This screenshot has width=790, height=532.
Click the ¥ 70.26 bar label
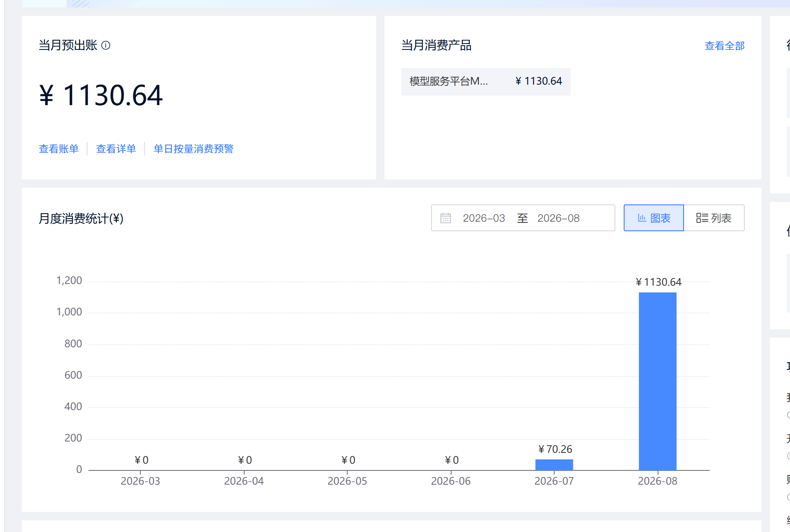(555, 449)
